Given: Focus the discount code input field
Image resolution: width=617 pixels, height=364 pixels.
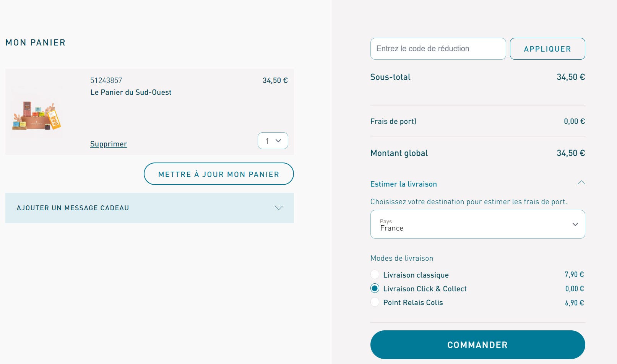Looking at the screenshot, I should pos(438,49).
